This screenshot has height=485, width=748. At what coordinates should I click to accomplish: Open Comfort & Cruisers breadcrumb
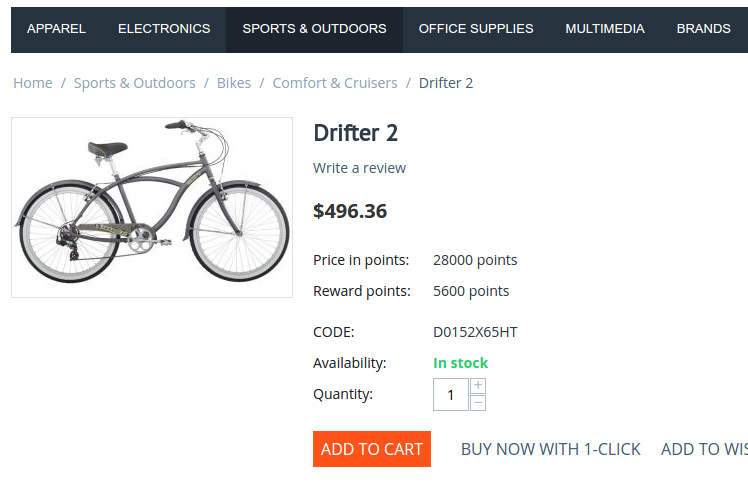tap(335, 83)
